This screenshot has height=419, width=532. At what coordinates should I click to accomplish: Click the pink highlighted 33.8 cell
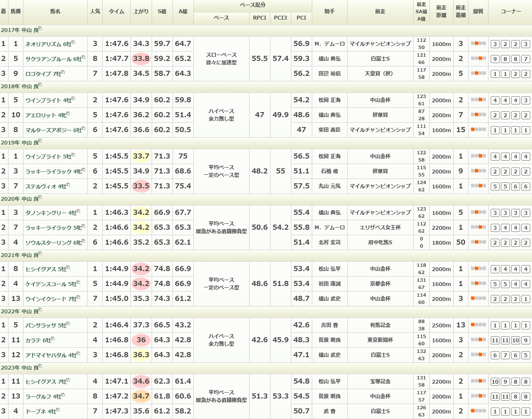[141, 59]
